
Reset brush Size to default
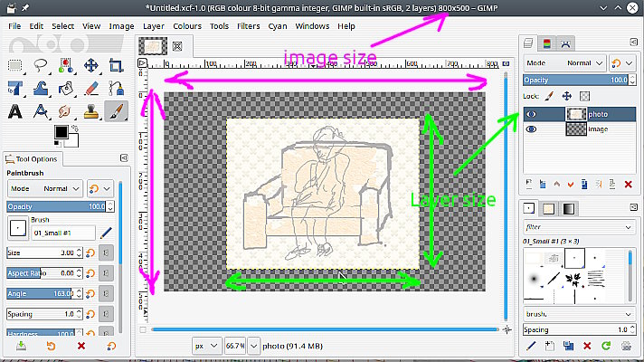(x=90, y=252)
